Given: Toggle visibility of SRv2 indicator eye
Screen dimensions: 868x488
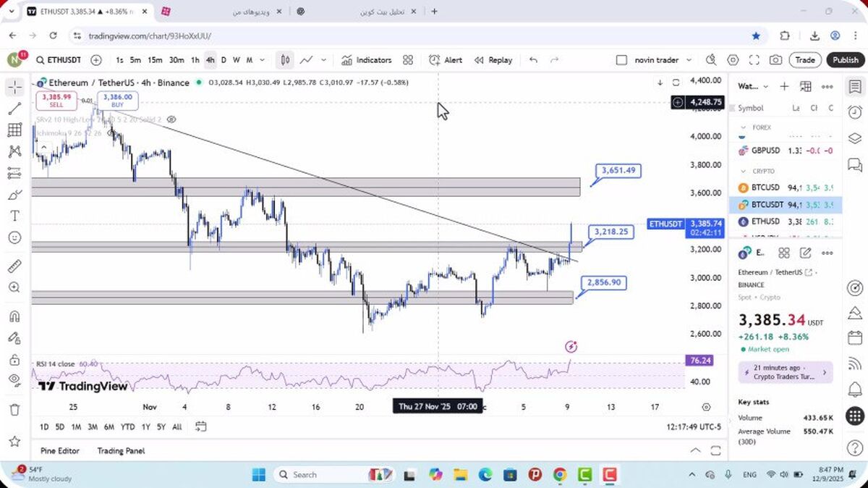Looking at the screenshot, I should pyautogui.click(x=171, y=119).
